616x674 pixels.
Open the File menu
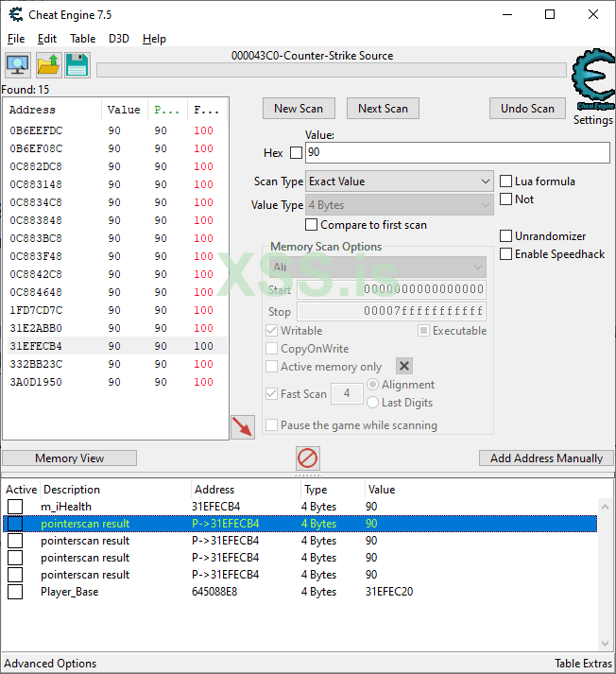point(16,39)
